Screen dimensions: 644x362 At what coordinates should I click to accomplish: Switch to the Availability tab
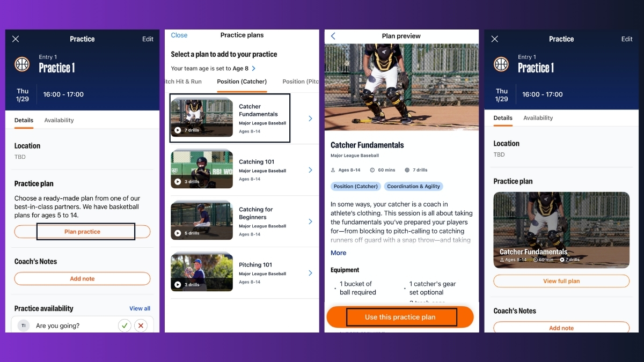pos(58,120)
